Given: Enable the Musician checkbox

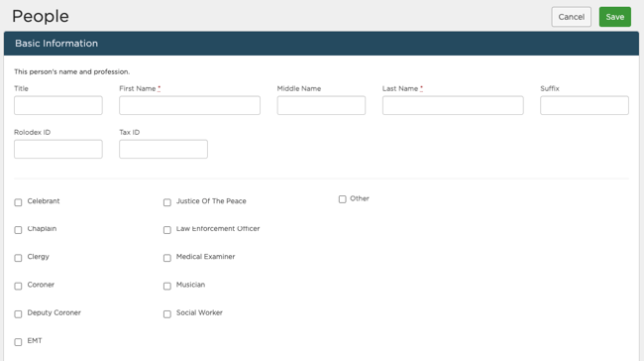Looking at the screenshot, I should pyautogui.click(x=167, y=286).
